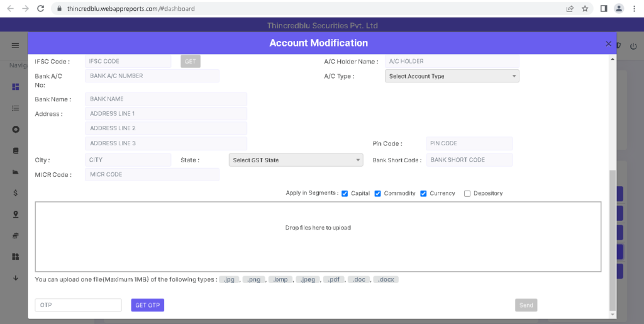Click the Drop files here upload area
Image resolution: width=644 pixels, height=324 pixels.
pyautogui.click(x=318, y=237)
